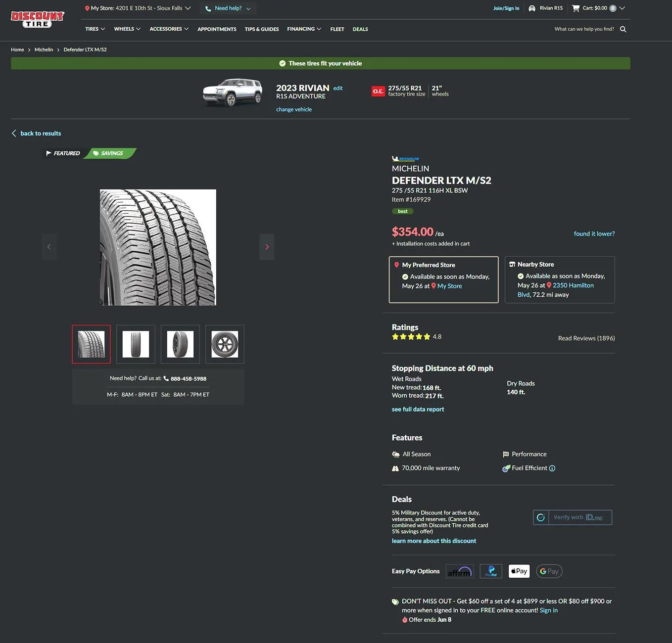Viewport: 672px width, 643px height.
Task: Click found it lower? link
Action: pos(594,234)
